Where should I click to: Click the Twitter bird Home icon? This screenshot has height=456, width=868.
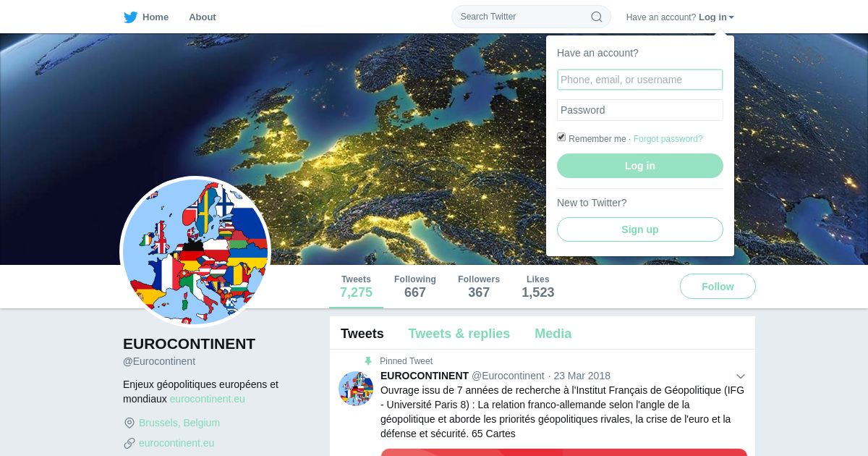(x=131, y=17)
